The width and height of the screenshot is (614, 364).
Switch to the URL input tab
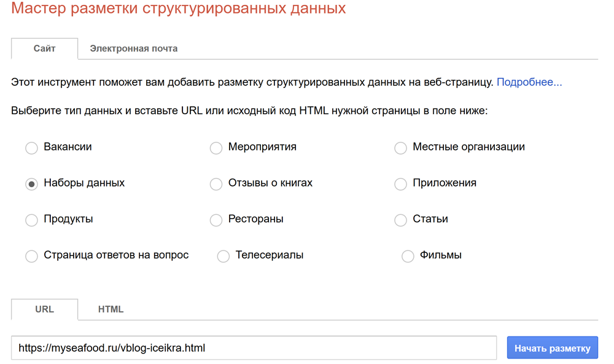pyautogui.click(x=44, y=309)
